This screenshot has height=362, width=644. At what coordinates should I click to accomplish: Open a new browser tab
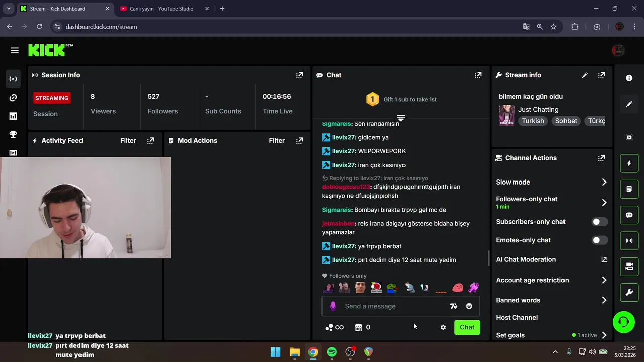pos(222,9)
